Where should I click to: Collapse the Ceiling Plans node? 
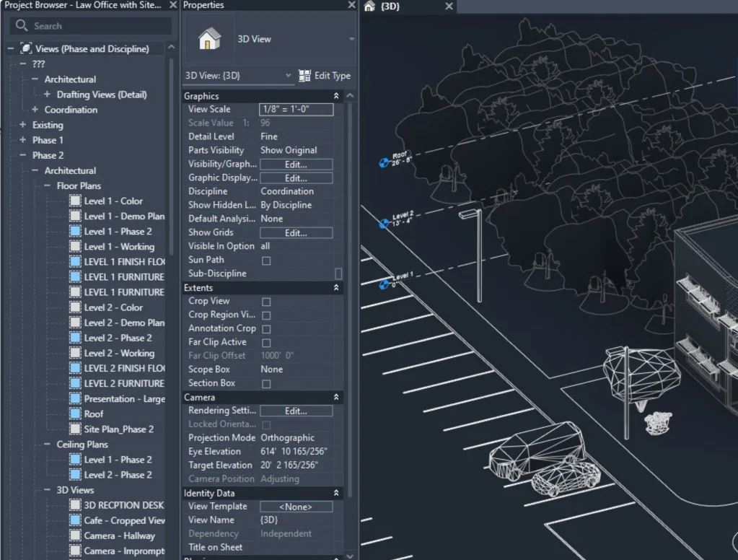[47, 444]
